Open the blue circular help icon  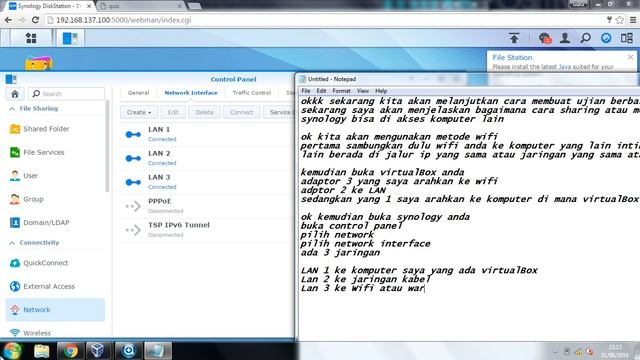[x=606, y=38]
